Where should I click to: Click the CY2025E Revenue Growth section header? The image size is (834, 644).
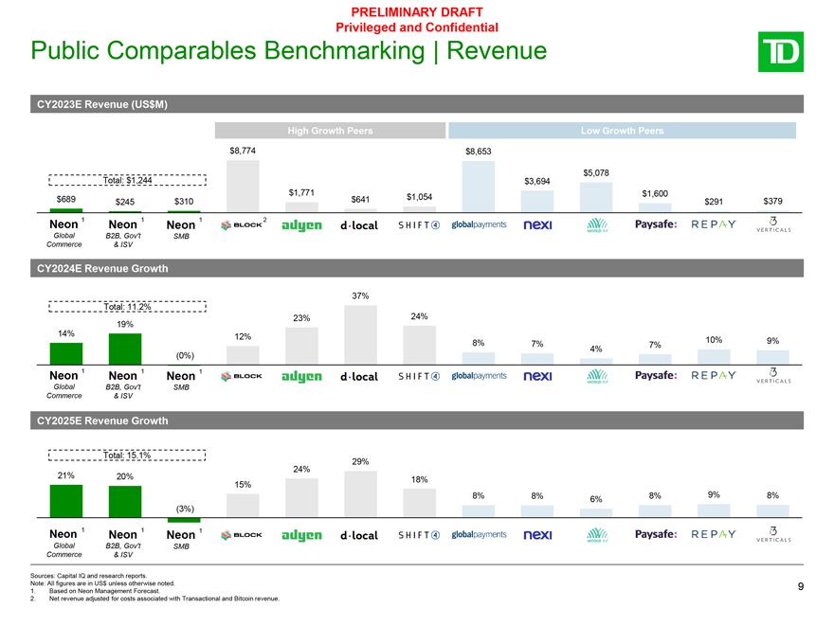416,420
